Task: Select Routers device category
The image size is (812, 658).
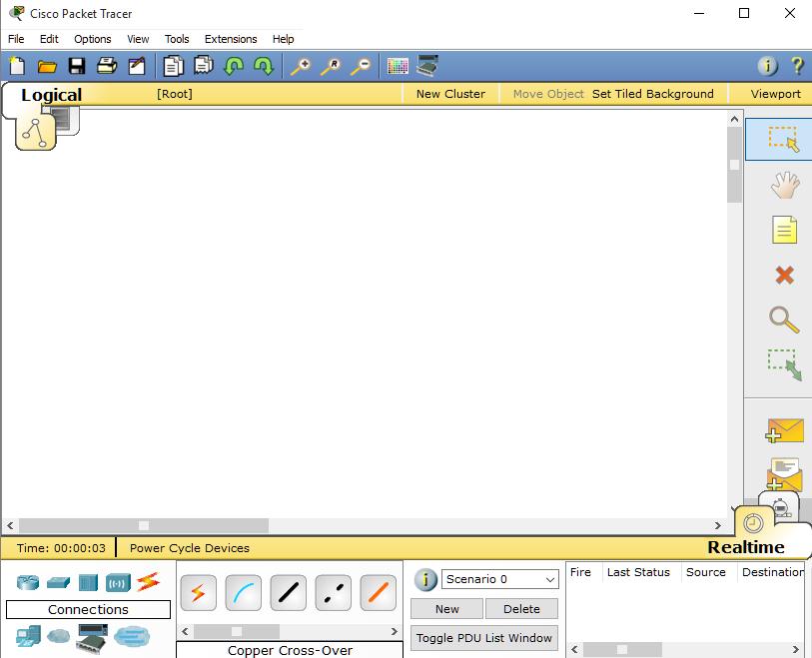Action: pos(27,582)
